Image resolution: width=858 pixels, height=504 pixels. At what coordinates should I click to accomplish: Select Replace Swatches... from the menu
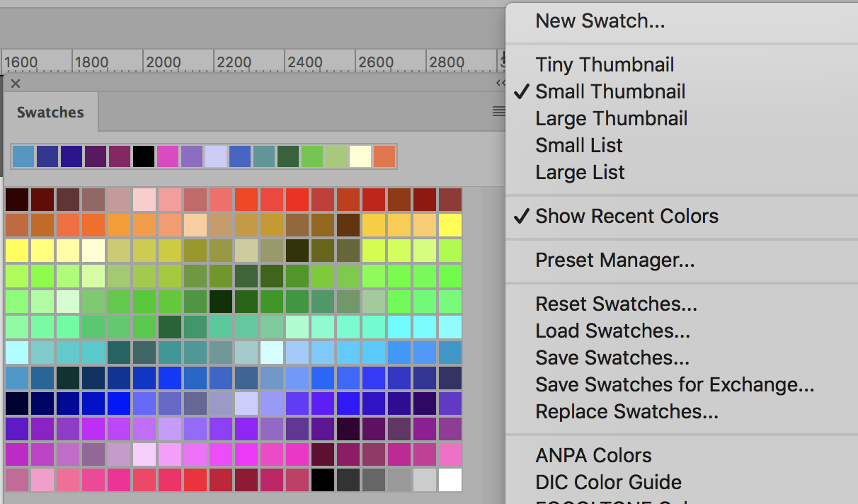pos(627,411)
